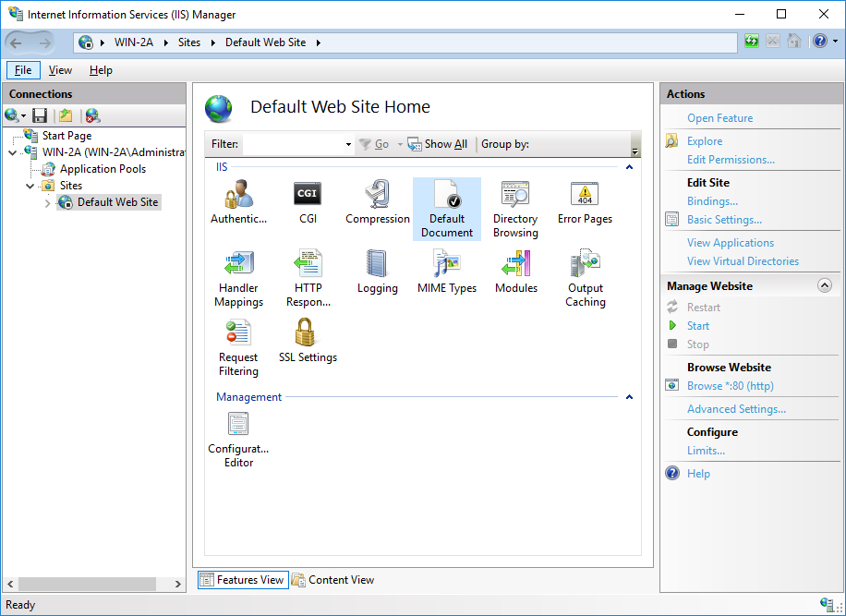The height and width of the screenshot is (616, 846).
Task: Click the Bindings... link
Action: (x=712, y=201)
